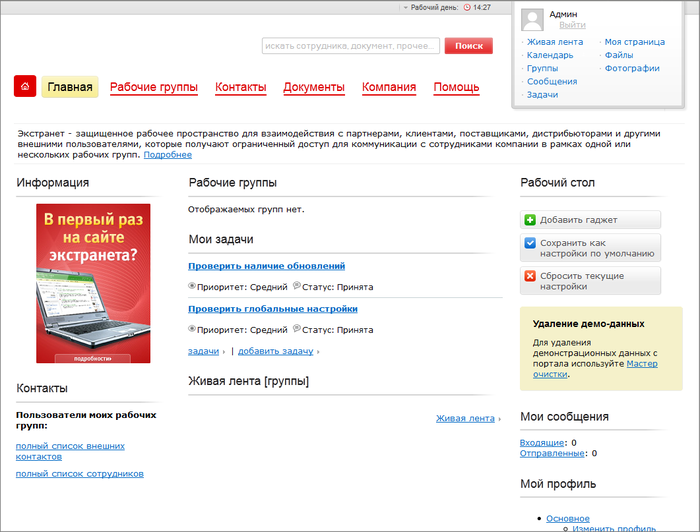This screenshot has height=532, width=700.
Task: Click the clock icon beside 14:27
Action: click(467, 7)
